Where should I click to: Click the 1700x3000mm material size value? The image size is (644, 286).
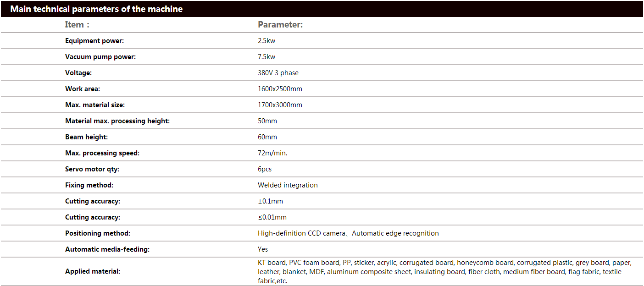[280, 105]
